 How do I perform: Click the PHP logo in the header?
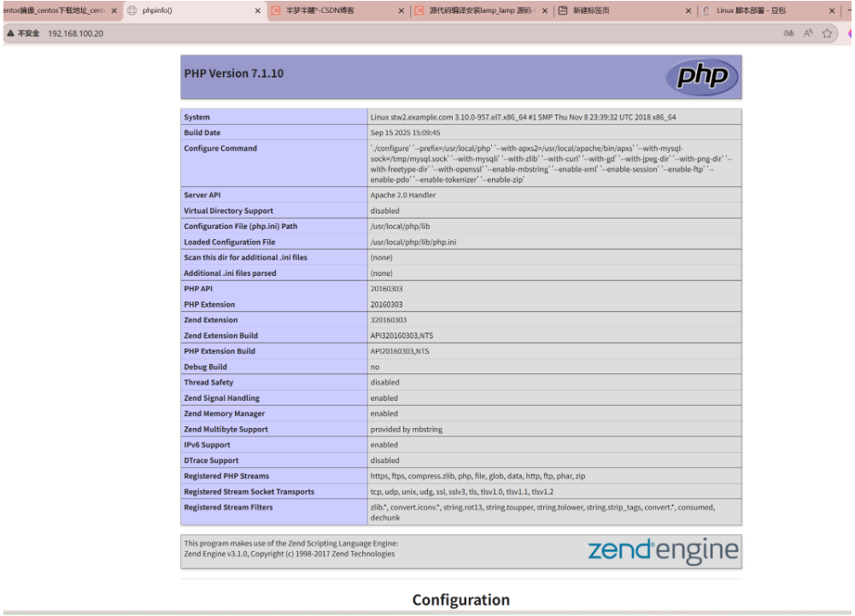[702, 76]
